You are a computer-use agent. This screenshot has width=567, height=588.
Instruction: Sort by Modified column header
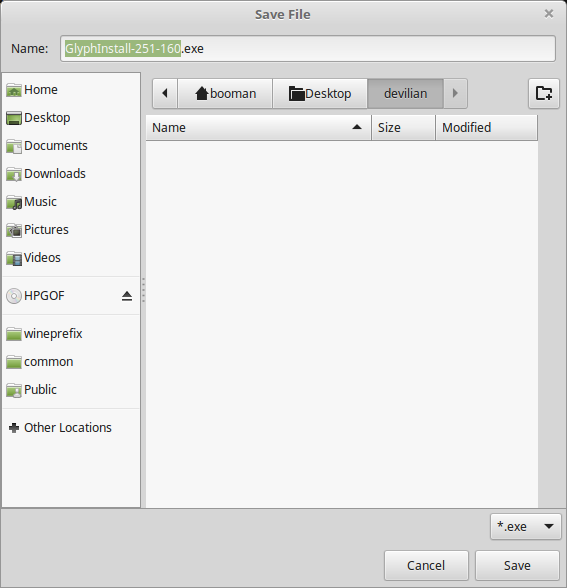pos(486,128)
